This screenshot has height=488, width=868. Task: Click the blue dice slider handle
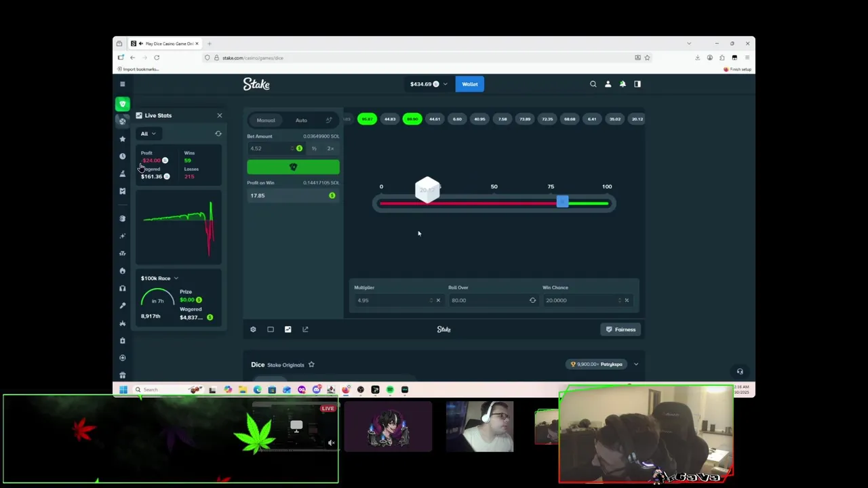(x=562, y=202)
